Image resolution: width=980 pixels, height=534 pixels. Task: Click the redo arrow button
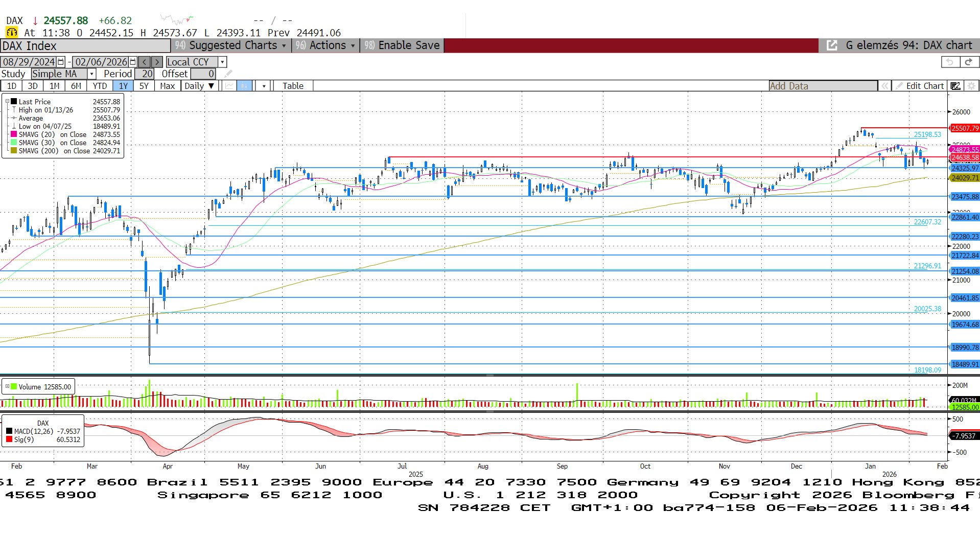pyautogui.click(x=968, y=62)
